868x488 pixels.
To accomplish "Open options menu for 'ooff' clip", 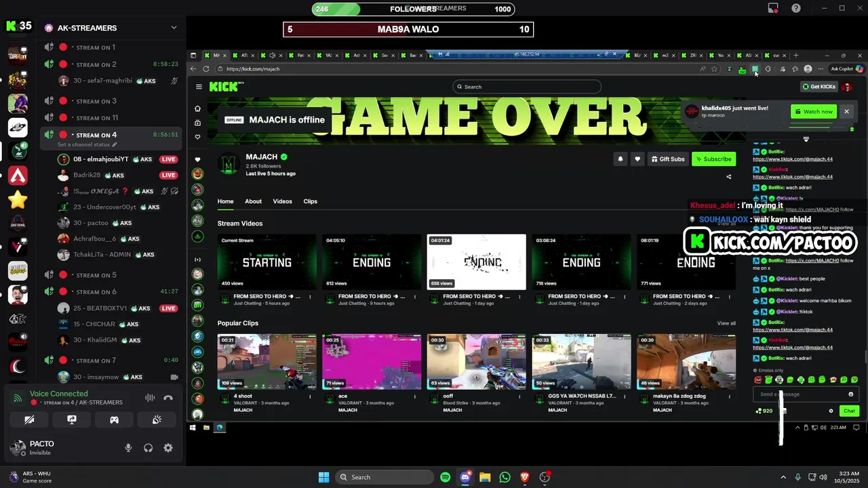I will click(x=520, y=396).
